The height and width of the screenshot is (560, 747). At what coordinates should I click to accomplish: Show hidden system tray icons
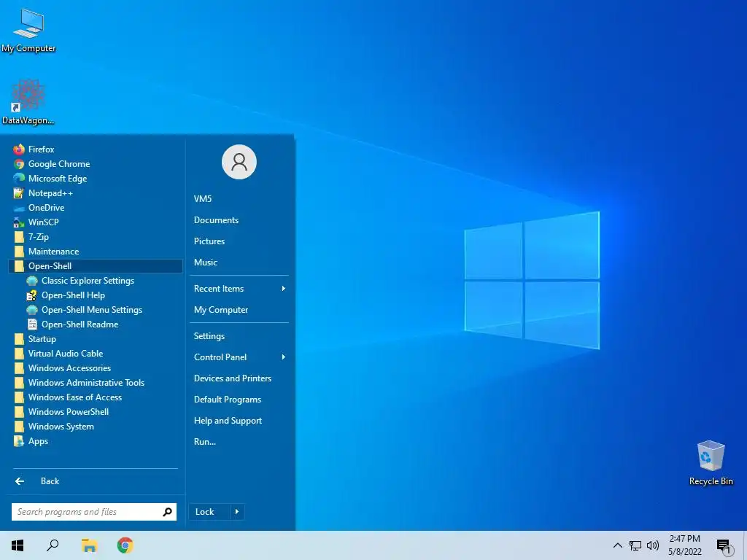pos(617,545)
